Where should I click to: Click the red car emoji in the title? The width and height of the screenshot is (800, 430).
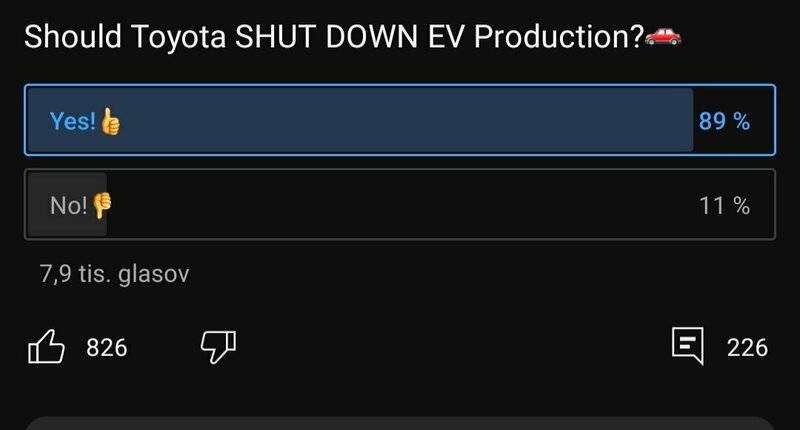click(x=662, y=37)
